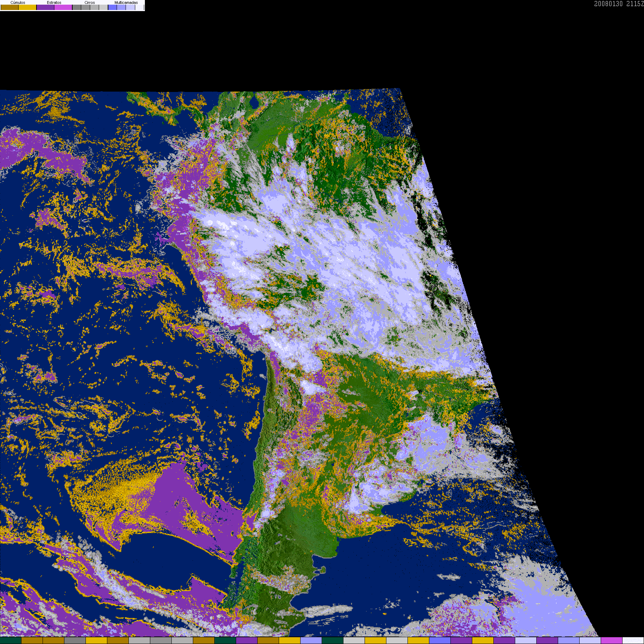Click the Estratos legend label

pos(54,3)
